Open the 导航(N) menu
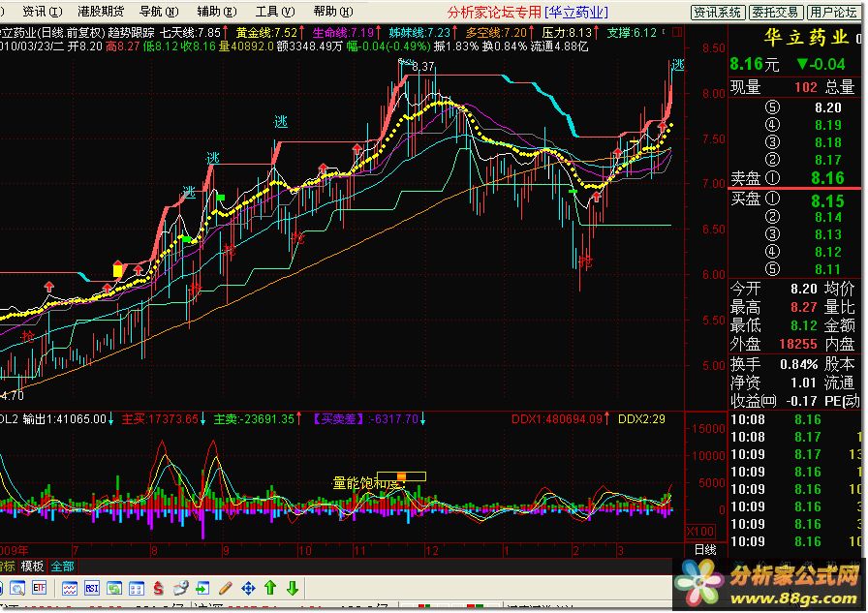868x613 pixels. pos(159,11)
